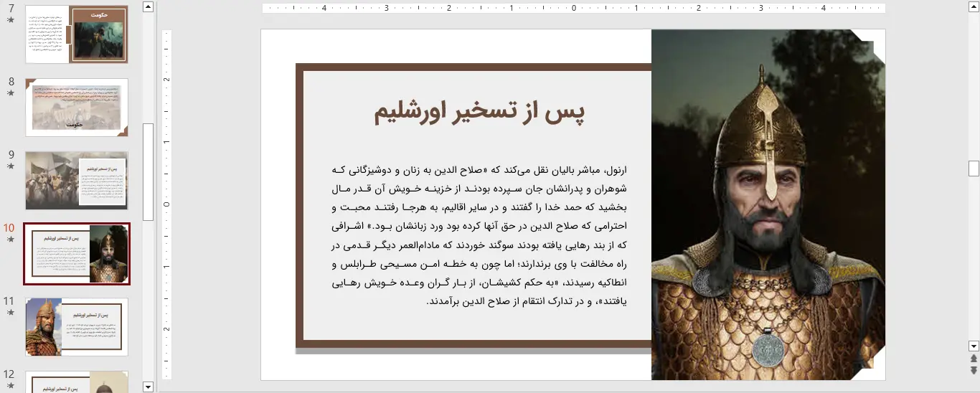Click the horizontal ruler above the slide
The width and height of the screenshot is (980, 393).
point(574,9)
